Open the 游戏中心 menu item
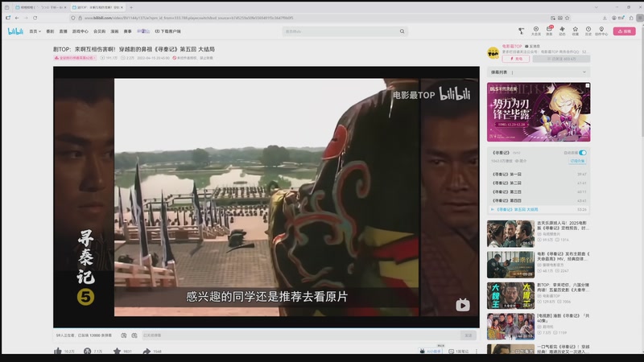Viewport: 644px width, 362px height. pyautogui.click(x=80, y=31)
